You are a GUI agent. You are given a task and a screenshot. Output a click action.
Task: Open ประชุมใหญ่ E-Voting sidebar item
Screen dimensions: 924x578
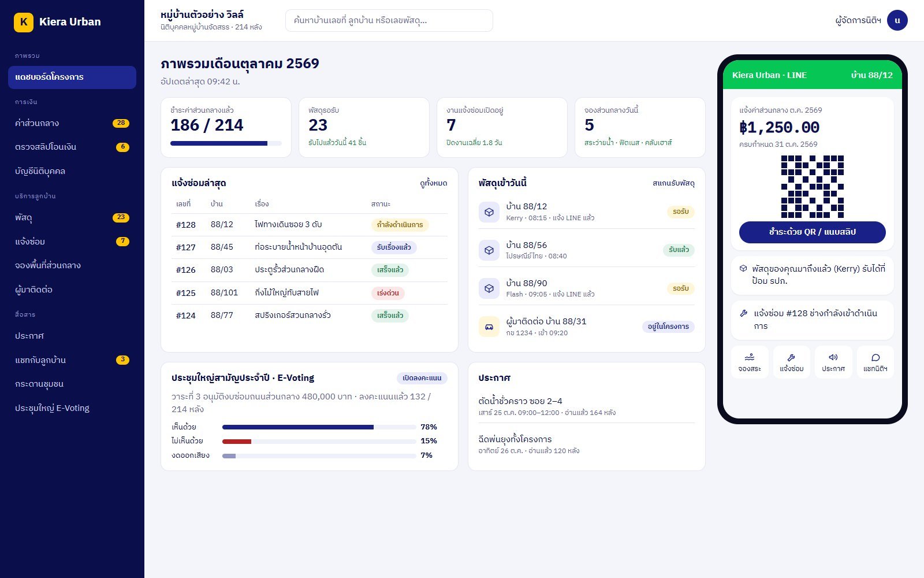72,408
